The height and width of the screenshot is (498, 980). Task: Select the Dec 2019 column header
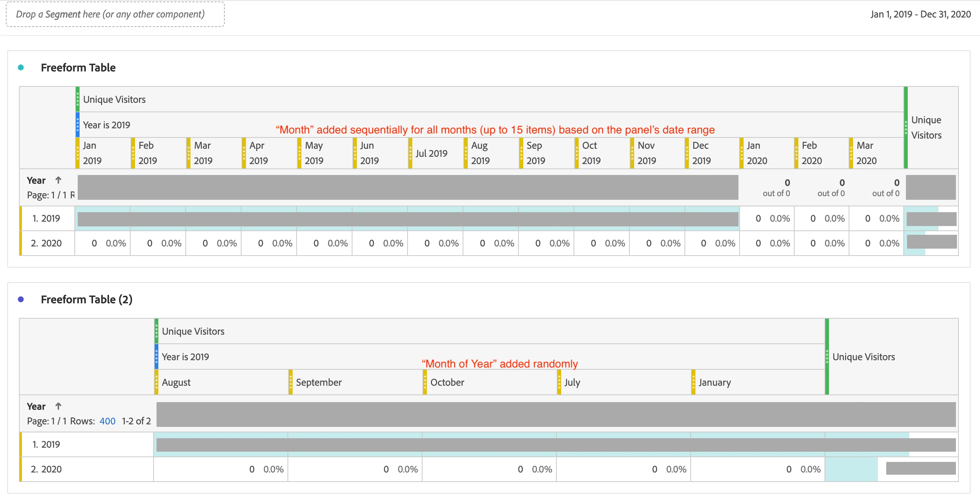coord(701,153)
